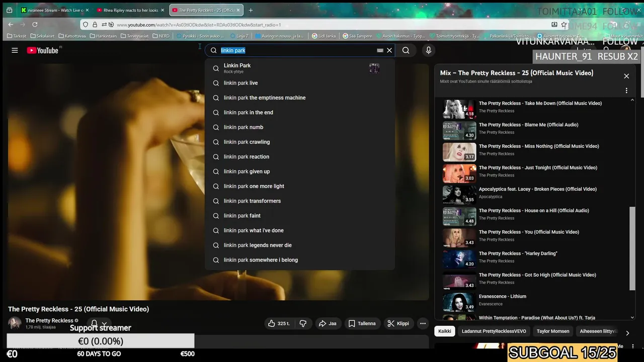644x362 pixels.
Task: Open The Pretty Reckless channel avatar
Action: (15, 323)
